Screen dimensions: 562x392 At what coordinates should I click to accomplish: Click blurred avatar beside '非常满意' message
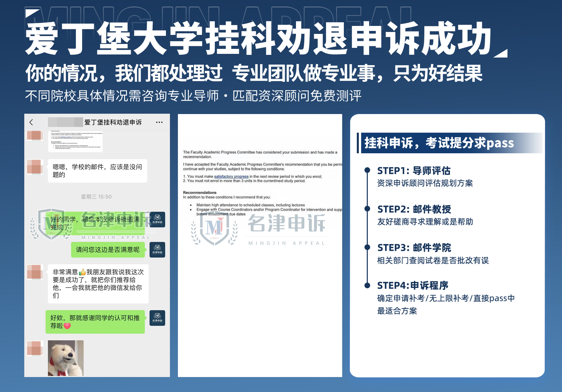tap(35, 272)
